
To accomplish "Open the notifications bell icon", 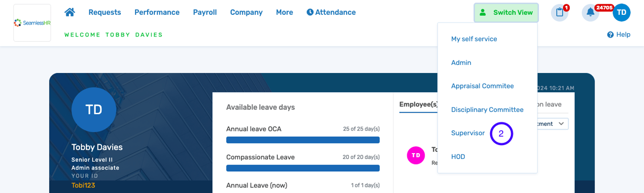I will (590, 13).
